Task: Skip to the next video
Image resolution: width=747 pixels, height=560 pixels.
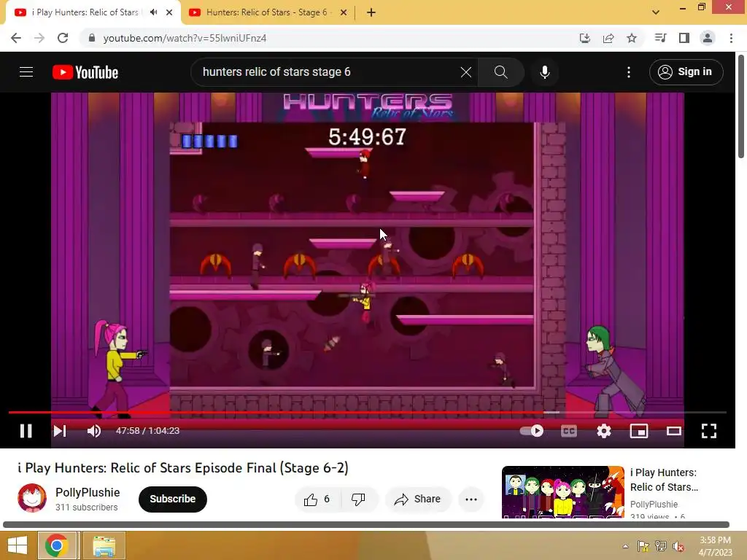Action: [60, 431]
